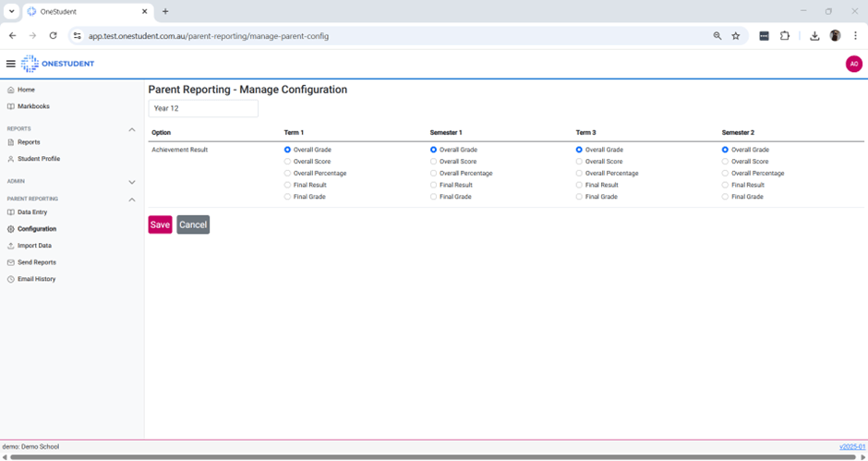The image size is (868, 461).
Task: Reload the page
Action: pyautogui.click(x=53, y=36)
